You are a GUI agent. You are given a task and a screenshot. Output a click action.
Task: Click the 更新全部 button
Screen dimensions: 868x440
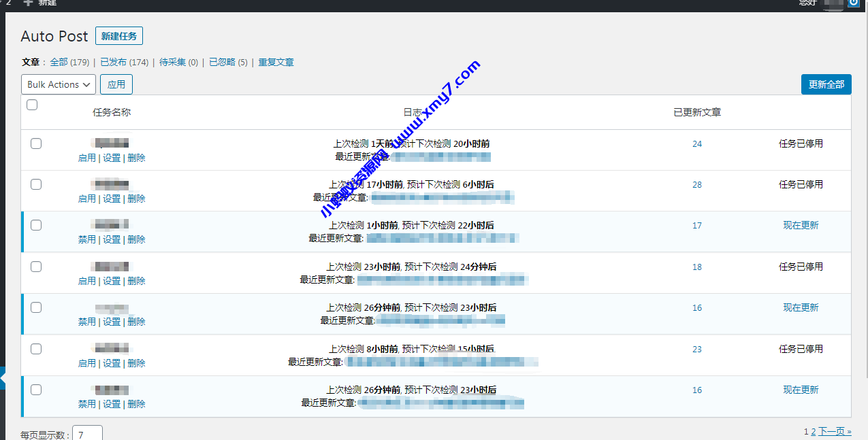(x=826, y=84)
